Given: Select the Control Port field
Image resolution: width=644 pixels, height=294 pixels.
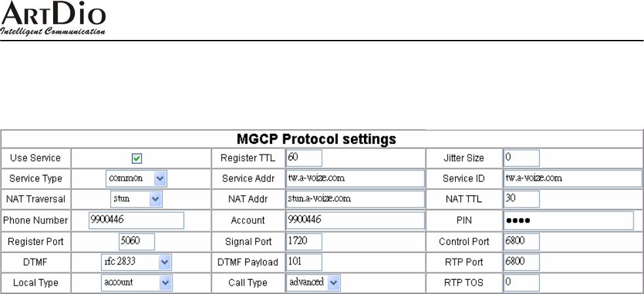Looking at the screenshot, I should pos(521,241).
